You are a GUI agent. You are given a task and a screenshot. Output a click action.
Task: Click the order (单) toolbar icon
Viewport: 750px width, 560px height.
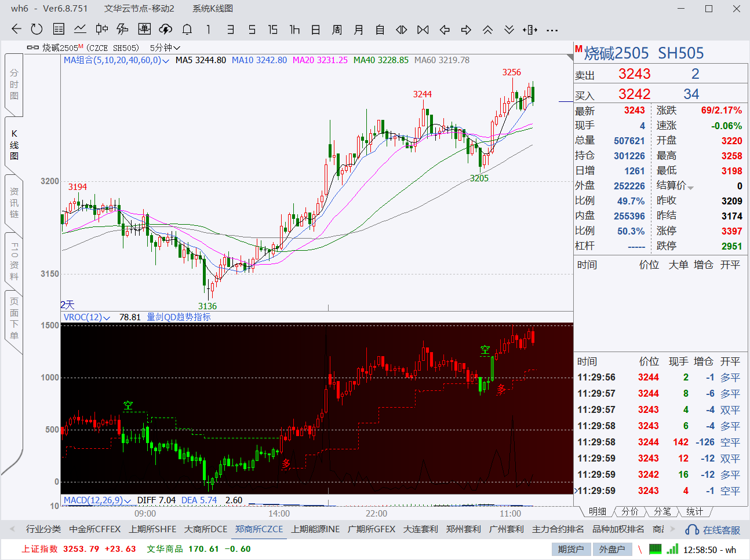click(144, 29)
